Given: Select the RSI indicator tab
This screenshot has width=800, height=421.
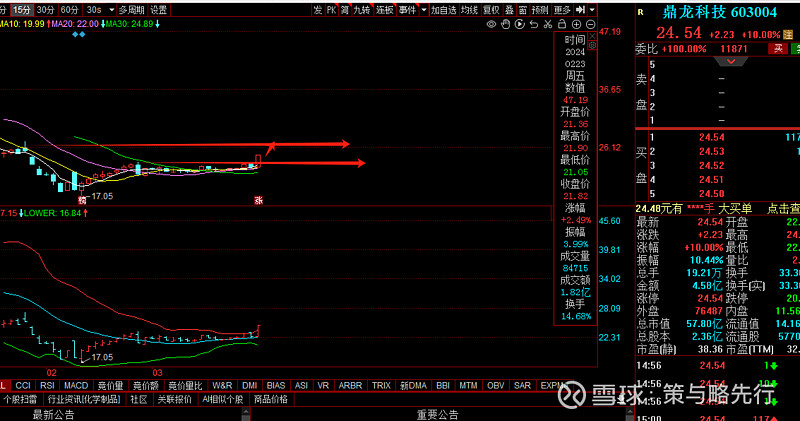Looking at the screenshot, I should click(x=47, y=386).
